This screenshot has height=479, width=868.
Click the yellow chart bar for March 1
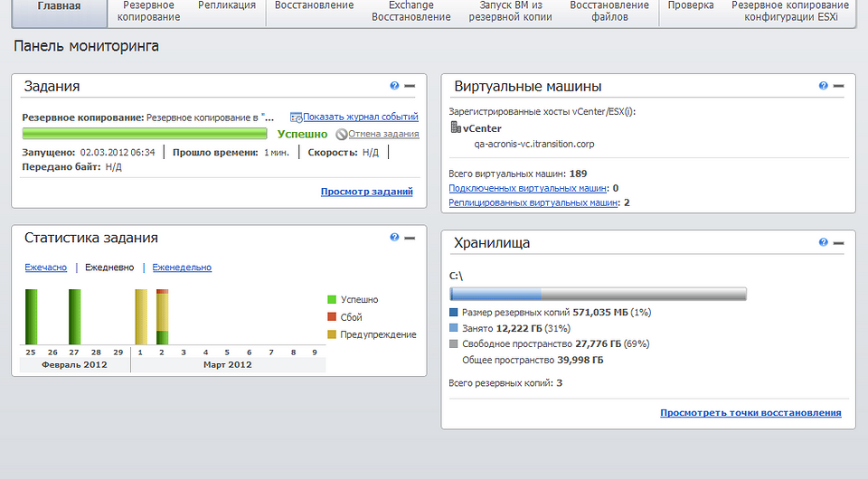(141, 317)
